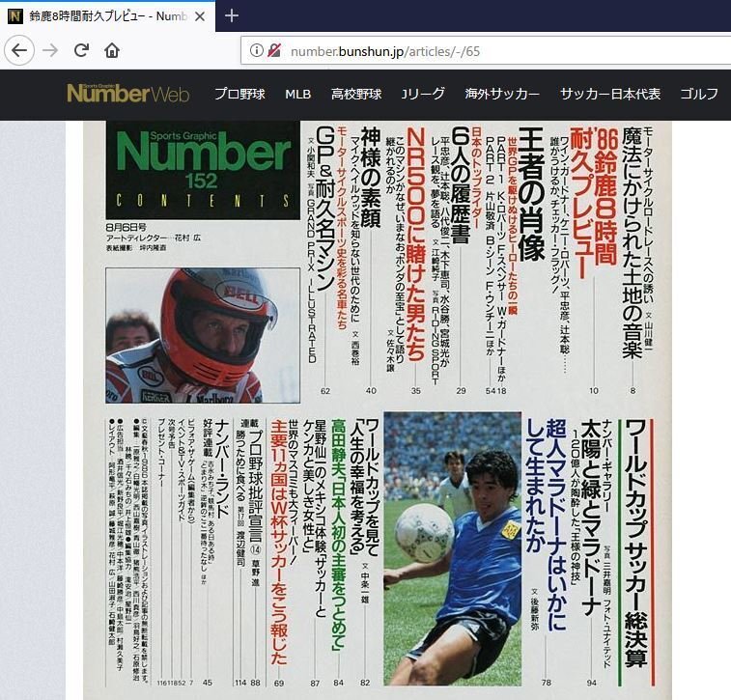
Task: Open the サッカー日本代表 navigation menu item
Action: coord(610,94)
